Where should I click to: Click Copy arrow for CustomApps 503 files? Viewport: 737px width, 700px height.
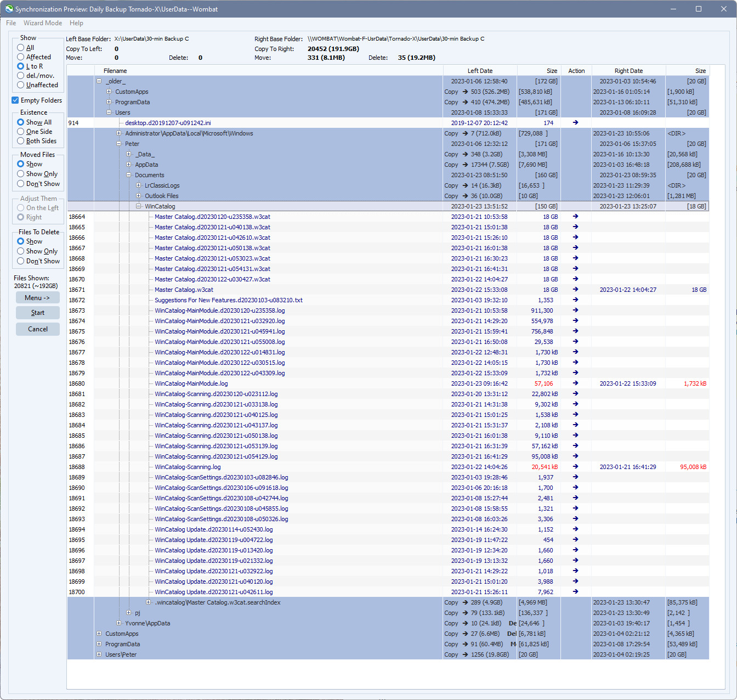[x=465, y=92]
